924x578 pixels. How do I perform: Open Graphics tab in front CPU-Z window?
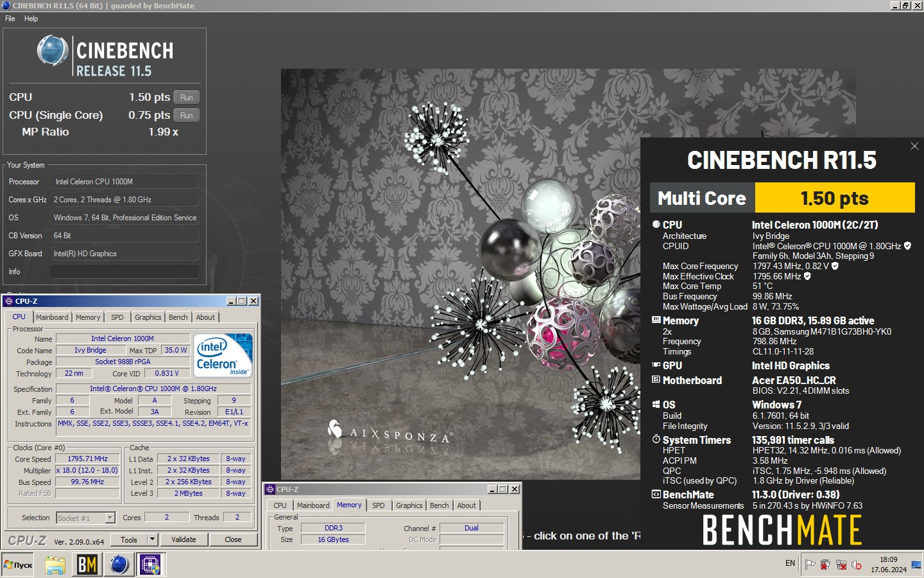tap(148, 317)
